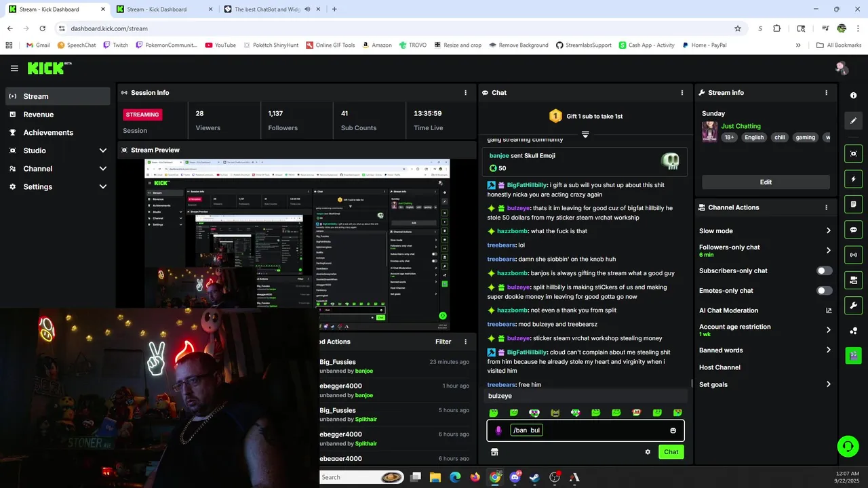
Task: Click the user avatar at top right
Action: point(842,68)
